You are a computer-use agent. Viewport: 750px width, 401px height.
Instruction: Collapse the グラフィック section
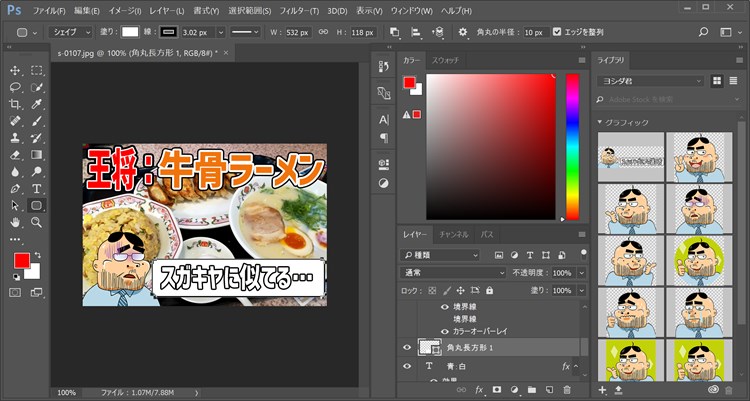[600, 123]
